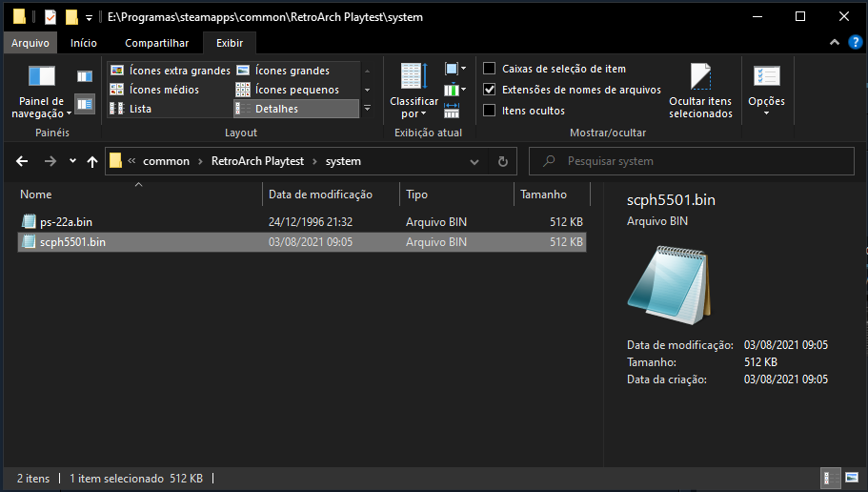Click Ocultar itens selecionados button

click(700, 91)
